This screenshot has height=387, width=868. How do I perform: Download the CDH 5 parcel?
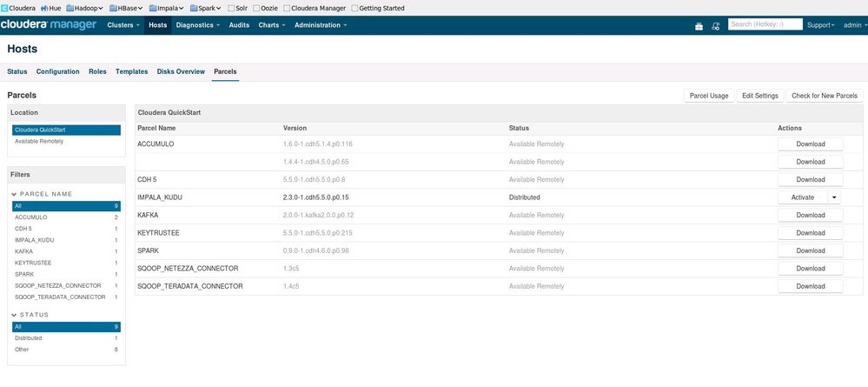[811, 180]
